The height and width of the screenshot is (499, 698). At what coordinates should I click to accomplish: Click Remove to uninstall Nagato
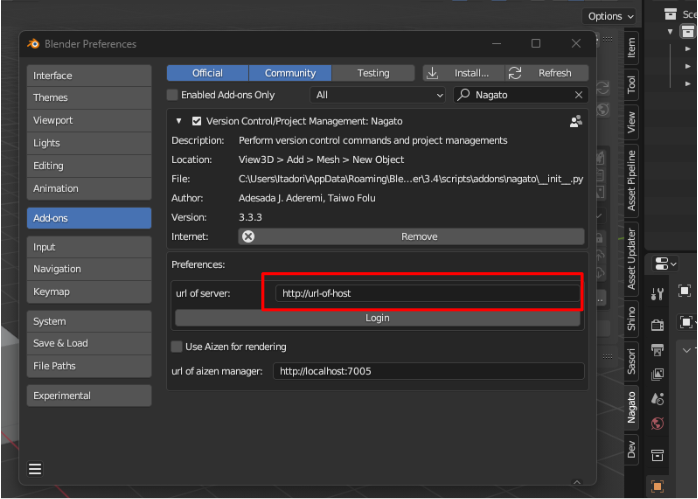(x=411, y=237)
